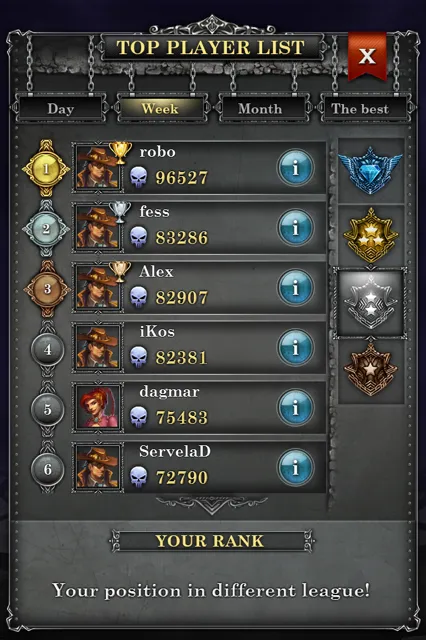Expand list with the ornate down arrow
The height and width of the screenshot is (640, 426).
(212, 504)
